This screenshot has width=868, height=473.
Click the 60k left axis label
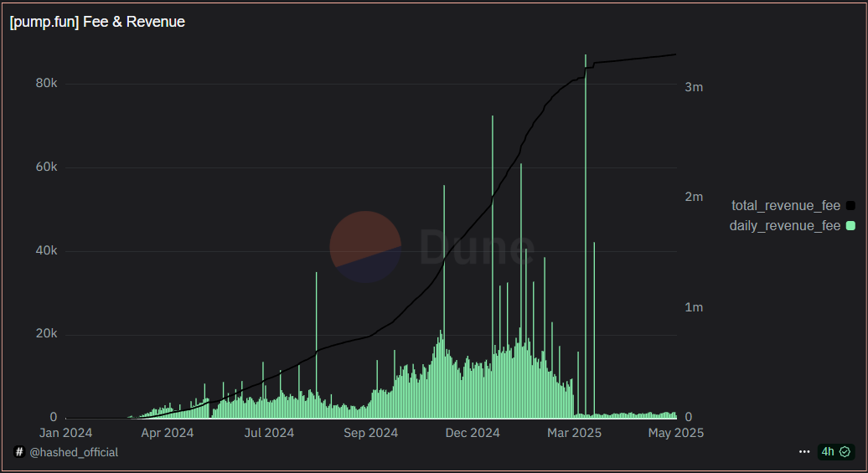point(47,167)
